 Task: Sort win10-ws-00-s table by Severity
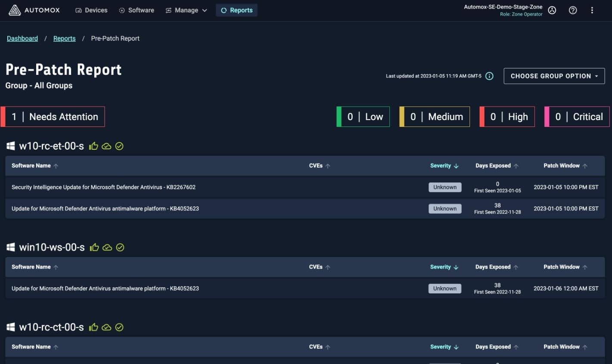point(444,267)
